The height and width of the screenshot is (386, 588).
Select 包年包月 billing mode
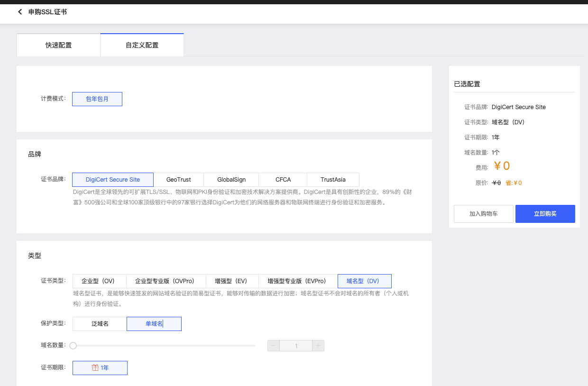pyautogui.click(x=97, y=99)
